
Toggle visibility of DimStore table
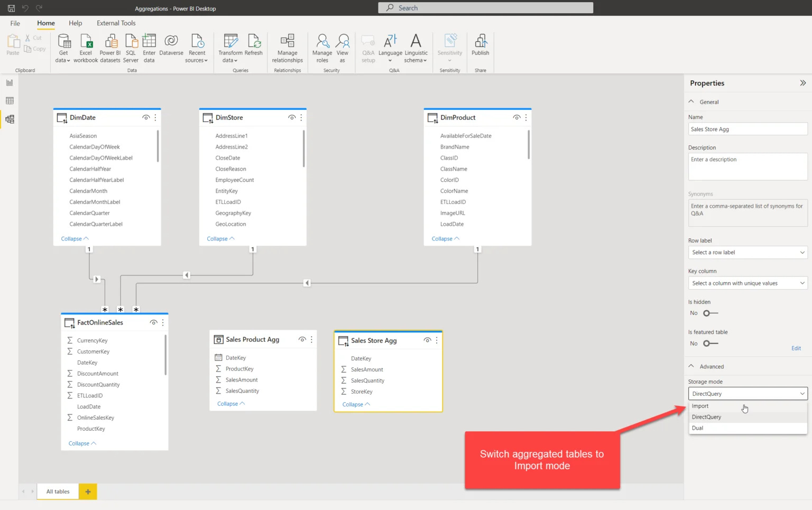click(292, 117)
